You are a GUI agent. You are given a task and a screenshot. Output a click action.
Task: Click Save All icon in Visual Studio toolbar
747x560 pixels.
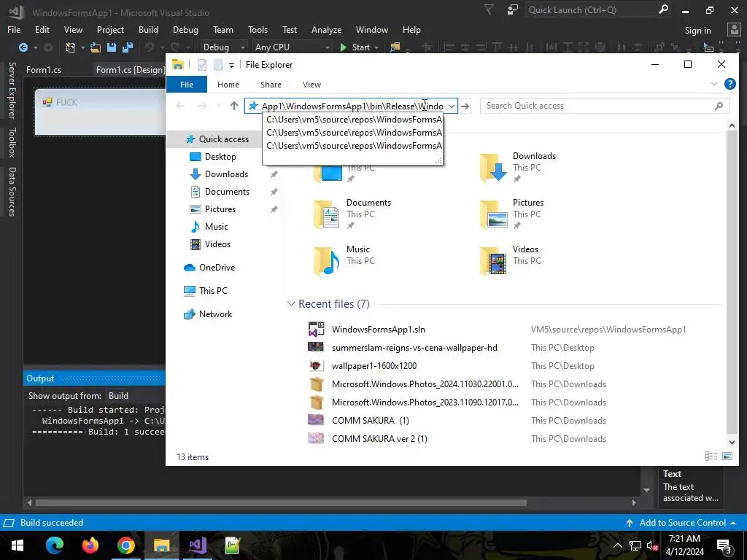[127, 47]
